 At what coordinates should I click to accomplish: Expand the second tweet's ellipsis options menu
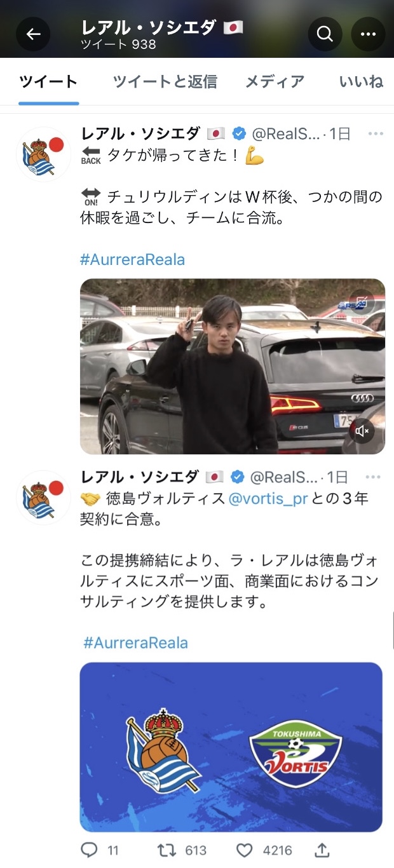376,477
